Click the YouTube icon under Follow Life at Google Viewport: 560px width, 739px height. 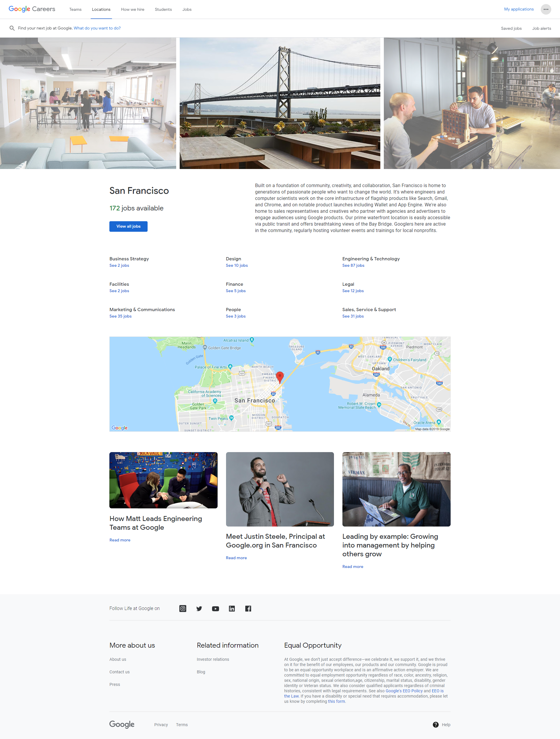pos(215,608)
